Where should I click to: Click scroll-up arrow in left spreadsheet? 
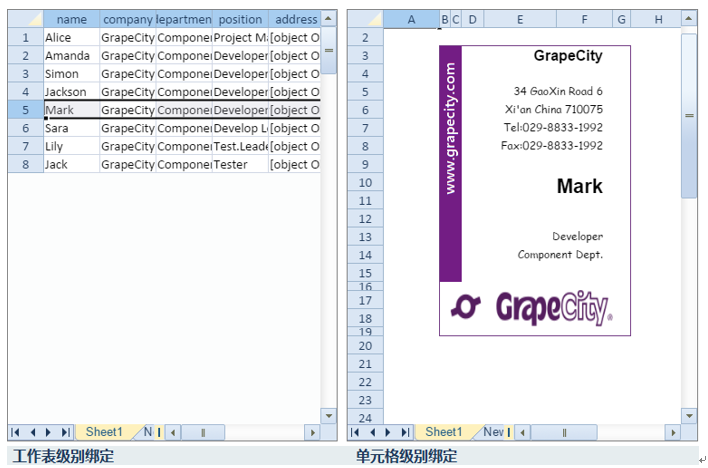[x=328, y=19]
